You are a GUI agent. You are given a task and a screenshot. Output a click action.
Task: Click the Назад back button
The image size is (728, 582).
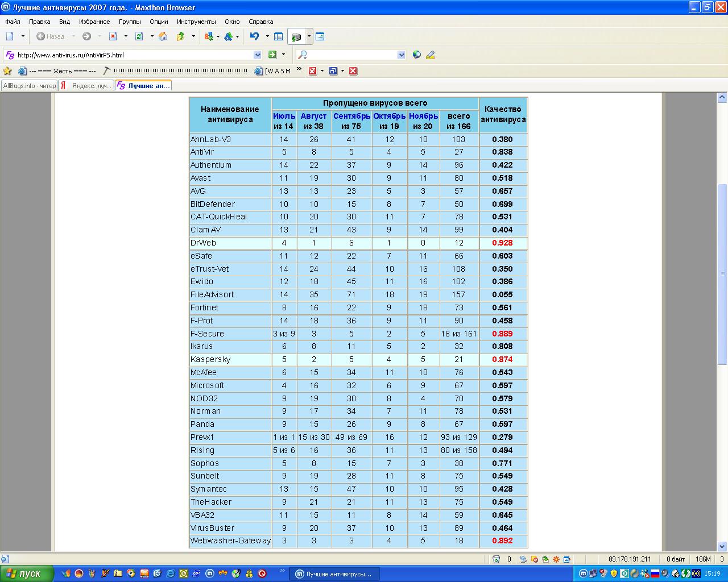point(50,36)
